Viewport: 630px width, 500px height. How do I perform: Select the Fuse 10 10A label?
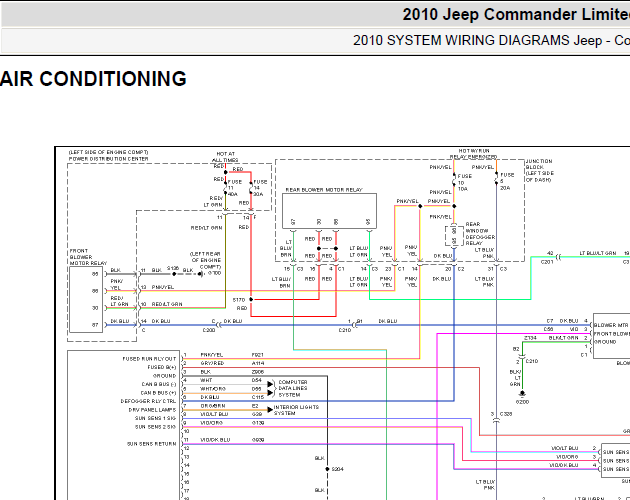(x=464, y=182)
